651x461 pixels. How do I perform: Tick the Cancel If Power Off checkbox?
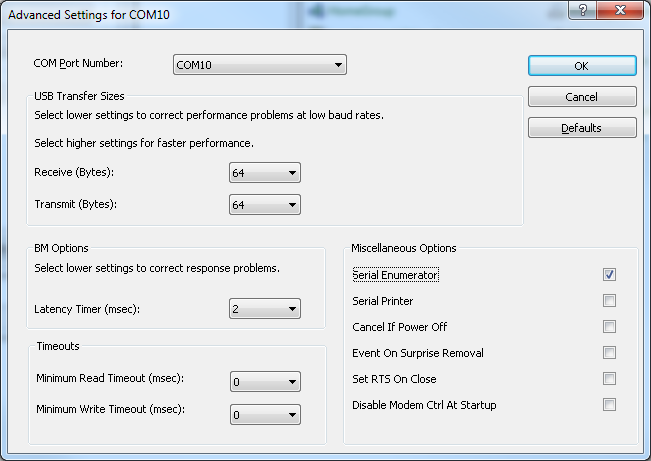tap(609, 326)
